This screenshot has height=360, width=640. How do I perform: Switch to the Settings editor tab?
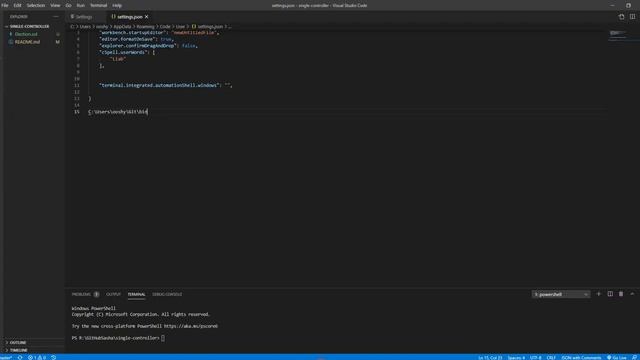pyautogui.click(x=84, y=17)
